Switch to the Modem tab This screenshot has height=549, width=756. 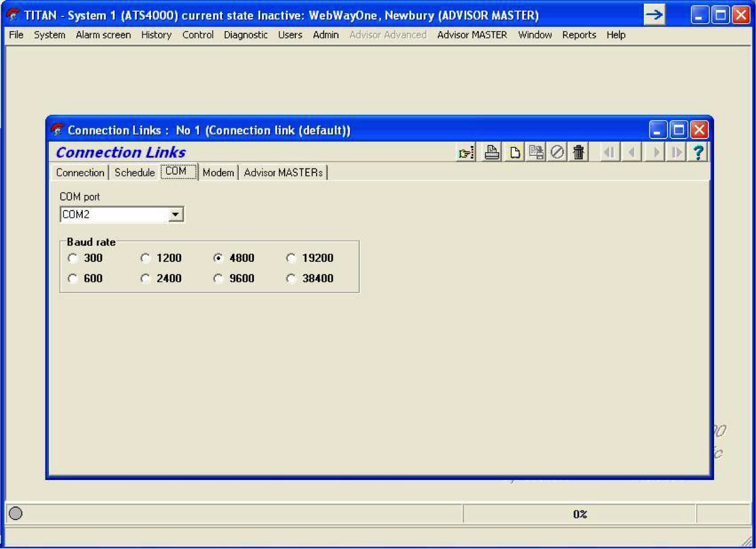pyautogui.click(x=218, y=172)
